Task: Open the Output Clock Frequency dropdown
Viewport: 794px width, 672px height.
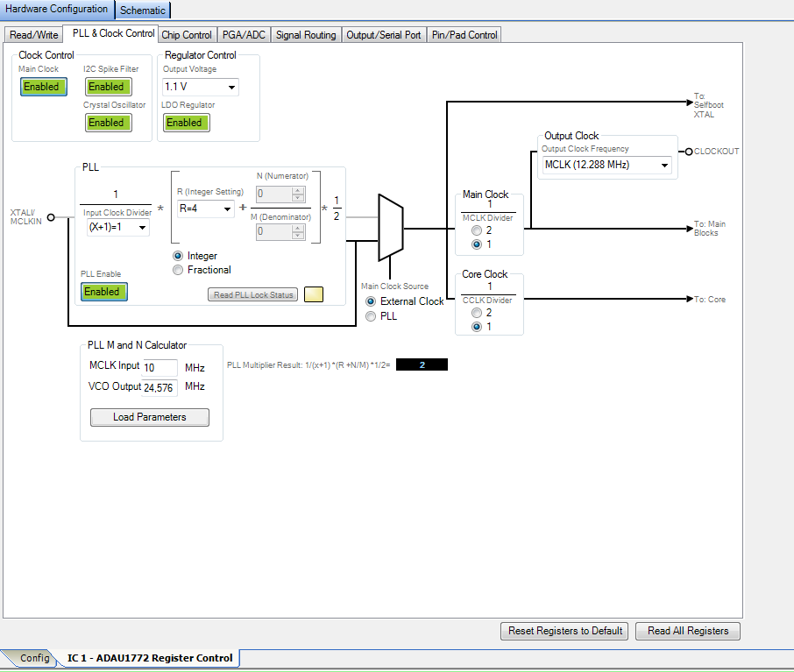Action: [x=607, y=165]
